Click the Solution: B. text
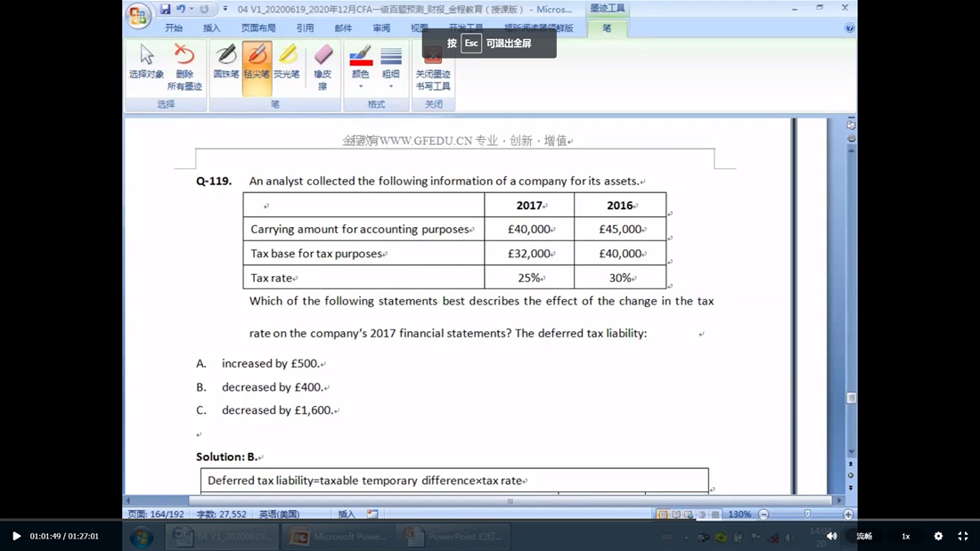The image size is (980, 551). point(226,457)
